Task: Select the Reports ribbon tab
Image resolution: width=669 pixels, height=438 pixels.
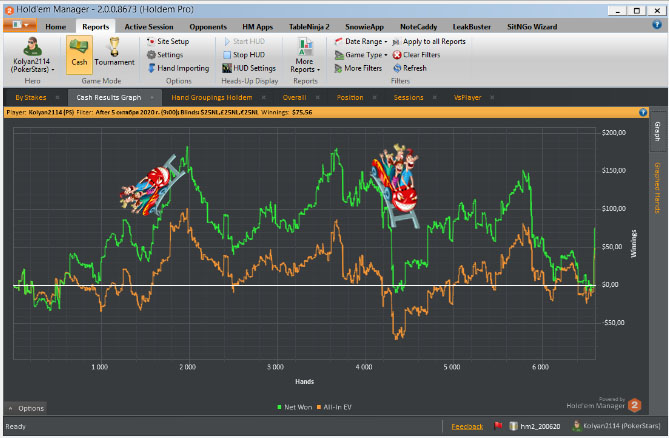Action: click(96, 26)
